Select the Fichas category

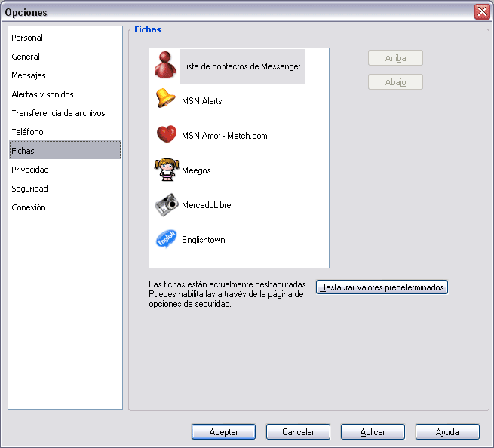(65, 150)
